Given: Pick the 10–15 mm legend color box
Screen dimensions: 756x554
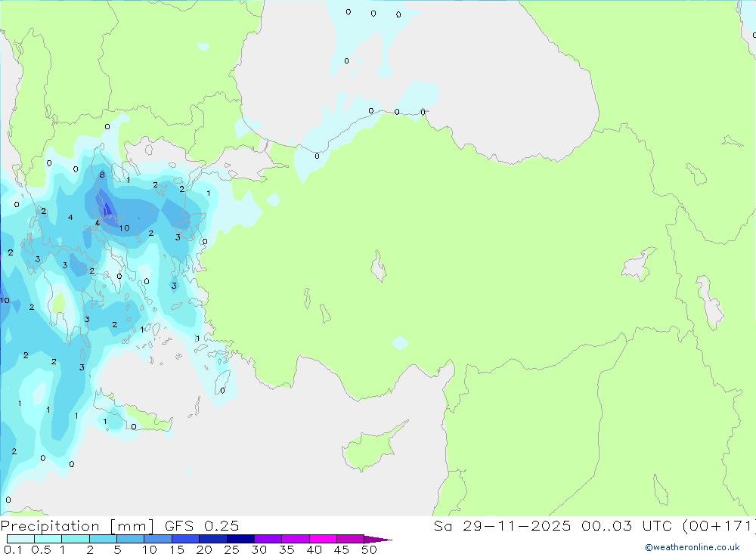Looking at the screenshot, I should click(158, 539).
